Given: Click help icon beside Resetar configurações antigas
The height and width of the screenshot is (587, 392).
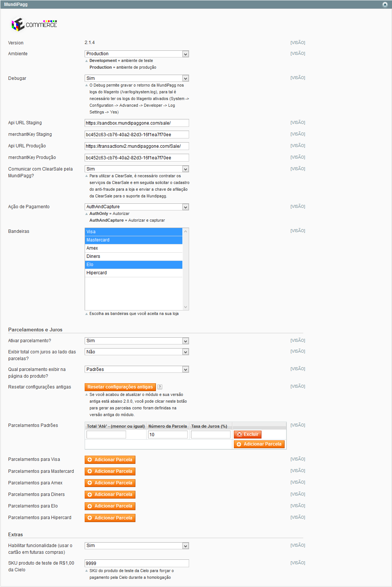Looking at the screenshot, I should click(x=160, y=387).
